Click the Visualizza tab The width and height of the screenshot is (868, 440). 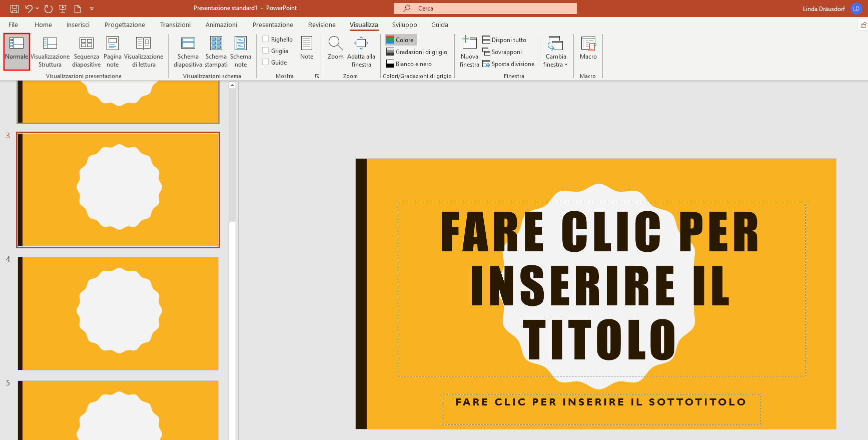coord(364,25)
